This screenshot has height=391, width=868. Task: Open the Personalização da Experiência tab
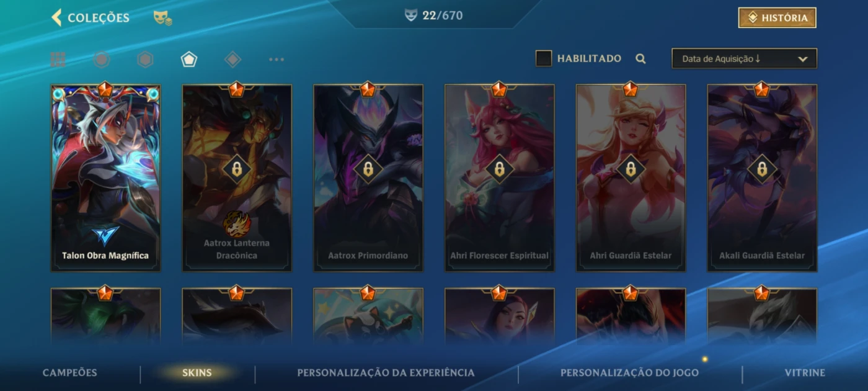coord(386,373)
